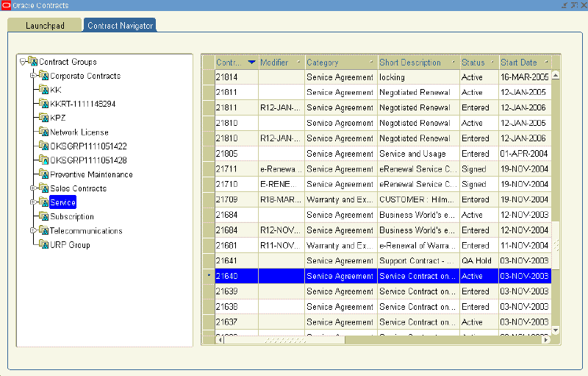Click the 'Support Contract -' description cell
The image size is (588, 376).
click(x=418, y=260)
